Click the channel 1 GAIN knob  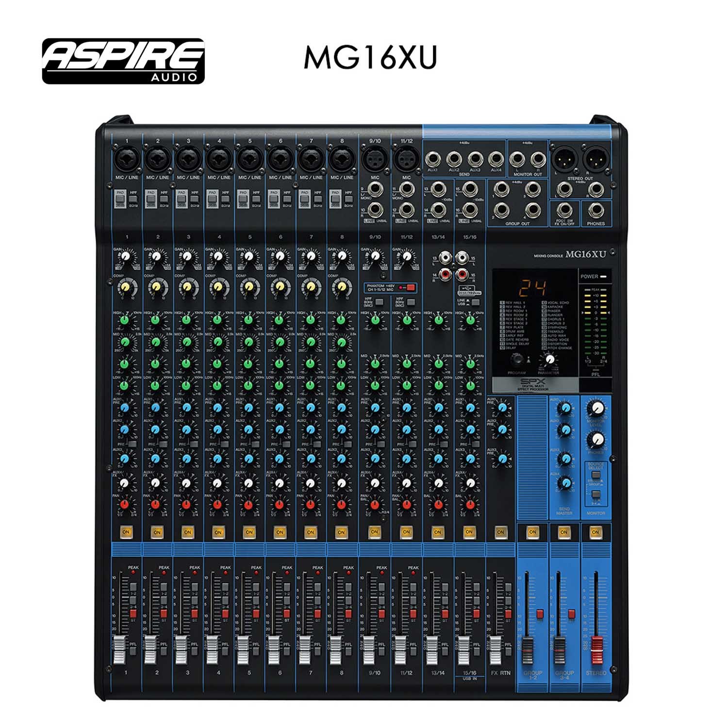(x=126, y=256)
